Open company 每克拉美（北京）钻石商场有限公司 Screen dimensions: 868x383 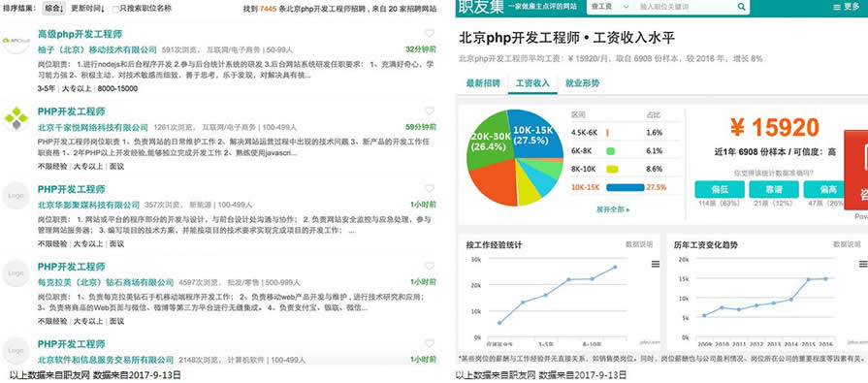click(106, 282)
